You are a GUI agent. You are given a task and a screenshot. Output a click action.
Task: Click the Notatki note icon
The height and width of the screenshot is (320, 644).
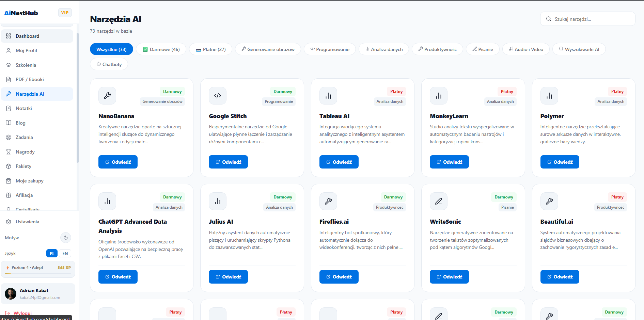(9, 108)
